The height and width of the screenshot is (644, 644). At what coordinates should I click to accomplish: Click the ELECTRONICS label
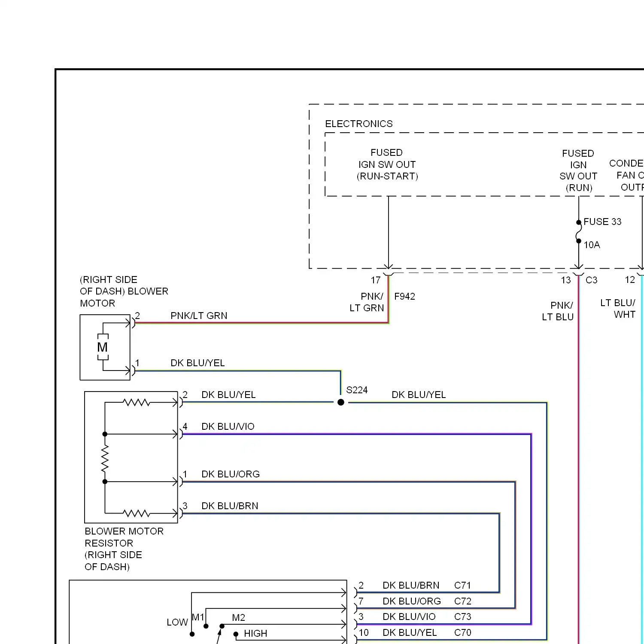(359, 124)
